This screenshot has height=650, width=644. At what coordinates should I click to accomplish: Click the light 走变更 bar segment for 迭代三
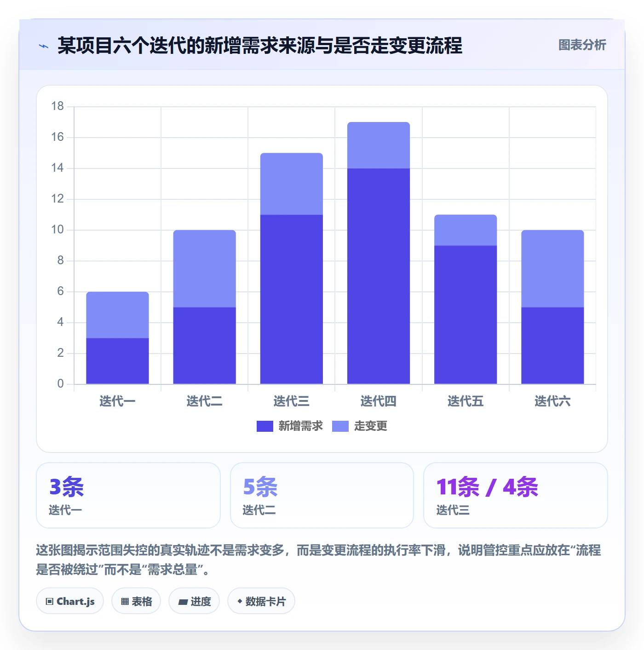pyautogui.click(x=292, y=184)
